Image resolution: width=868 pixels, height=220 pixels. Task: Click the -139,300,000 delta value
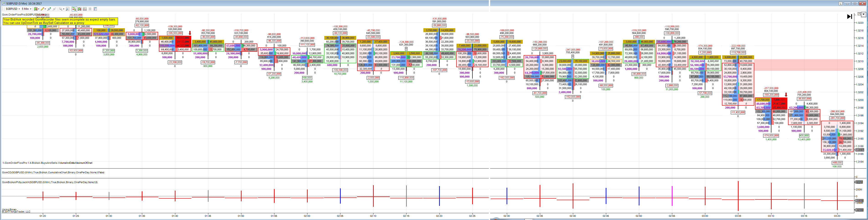coord(175,26)
